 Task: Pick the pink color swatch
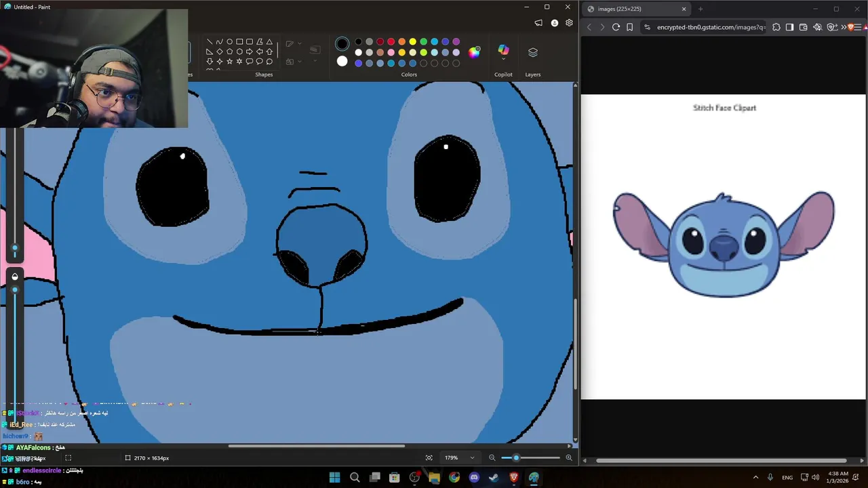pos(391,52)
